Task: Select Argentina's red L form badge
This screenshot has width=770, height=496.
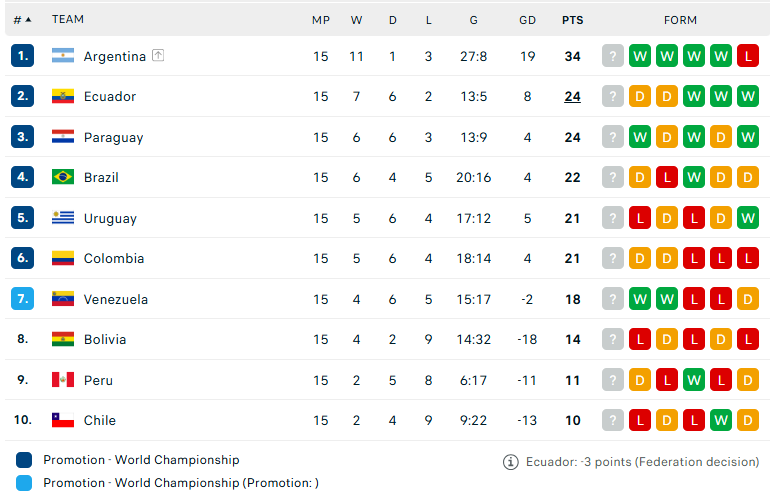Action: [747, 56]
